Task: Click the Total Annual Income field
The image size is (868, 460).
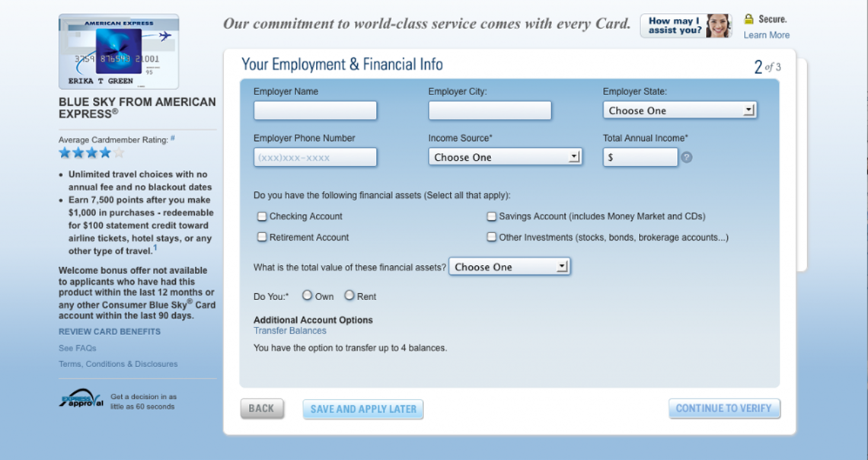Action: pyautogui.click(x=640, y=157)
